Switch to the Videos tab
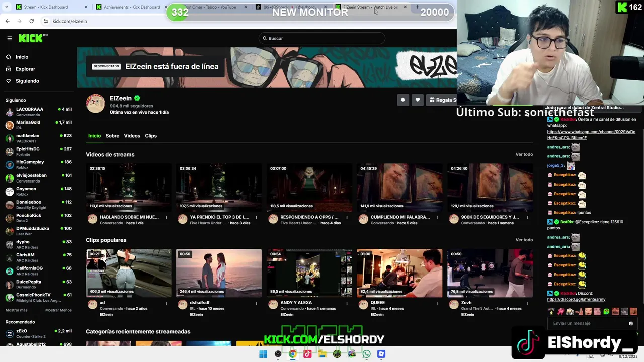The width and height of the screenshot is (644, 362). 132,136
